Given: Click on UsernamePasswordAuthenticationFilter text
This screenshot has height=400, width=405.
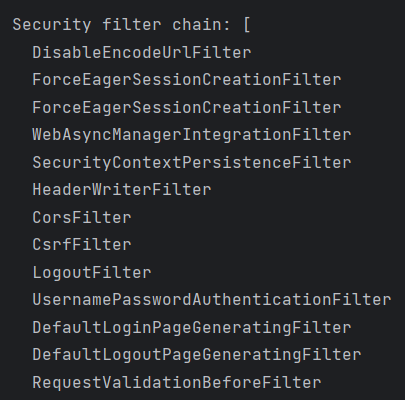Looking at the screenshot, I should click(212, 300).
